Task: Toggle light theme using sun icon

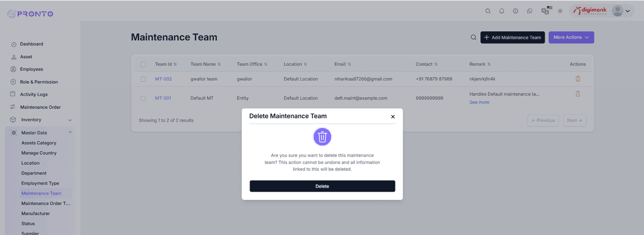Action: (x=560, y=11)
